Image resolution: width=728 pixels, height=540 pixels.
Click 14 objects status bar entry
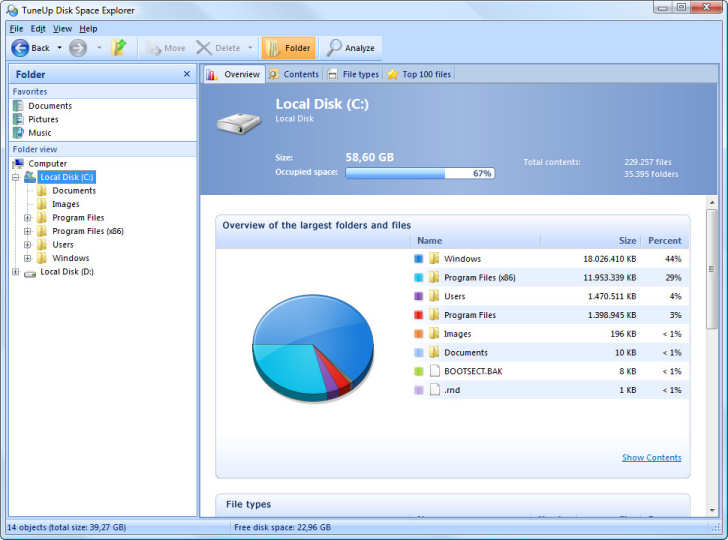click(x=66, y=527)
